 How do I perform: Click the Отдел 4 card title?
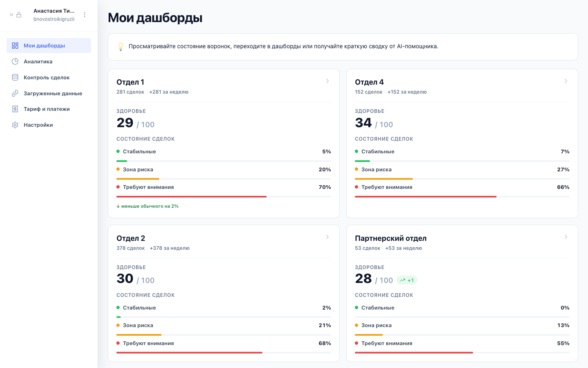coord(369,82)
